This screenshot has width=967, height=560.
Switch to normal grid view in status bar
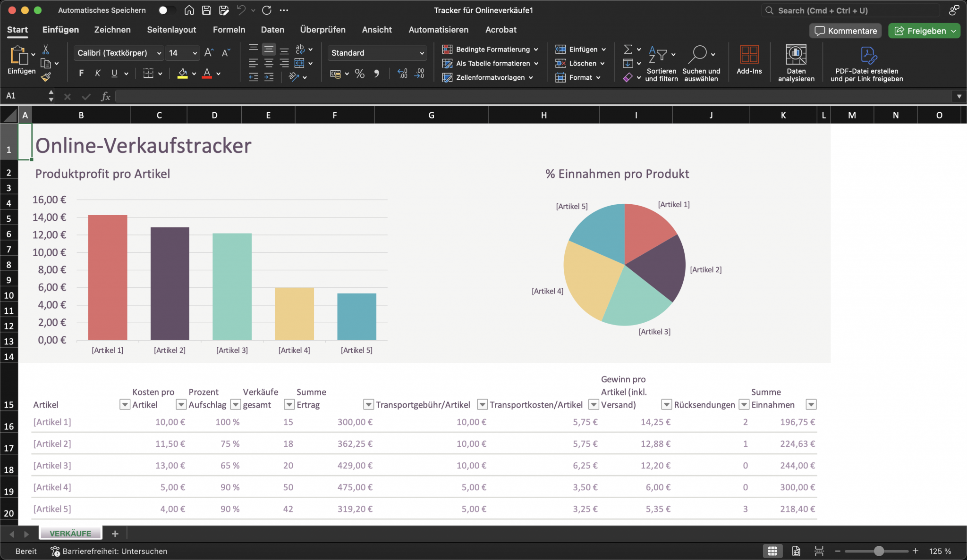(x=772, y=551)
